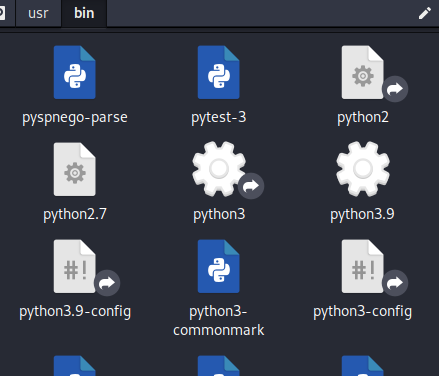Click the python2 symlink file icon

pyautogui.click(x=363, y=72)
